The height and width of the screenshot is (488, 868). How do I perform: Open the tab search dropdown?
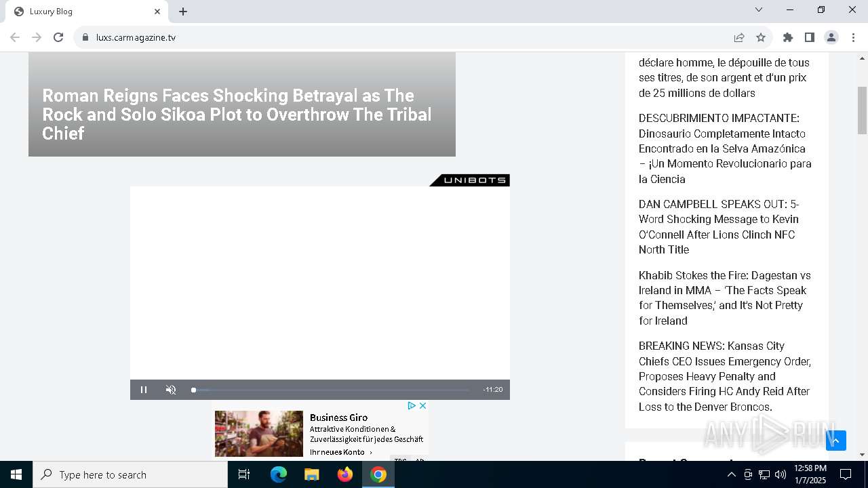759,9
